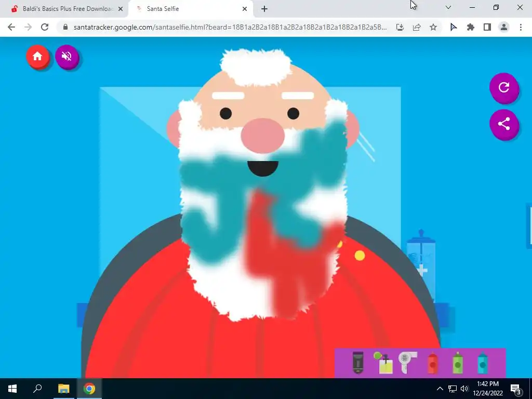This screenshot has height=399, width=532.
Task: Show hidden system tray icons
Action: point(440,389)
